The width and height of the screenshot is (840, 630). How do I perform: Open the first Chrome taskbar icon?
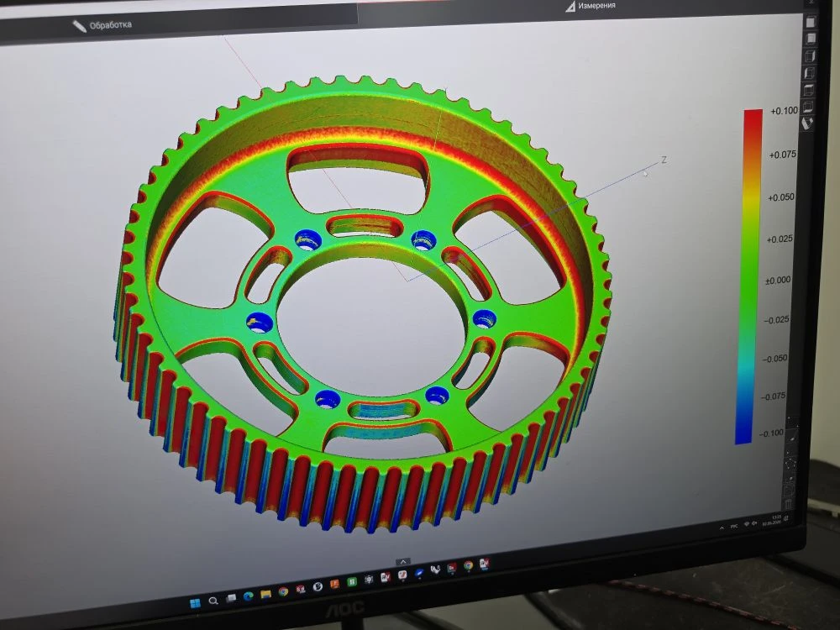[283, 591]
